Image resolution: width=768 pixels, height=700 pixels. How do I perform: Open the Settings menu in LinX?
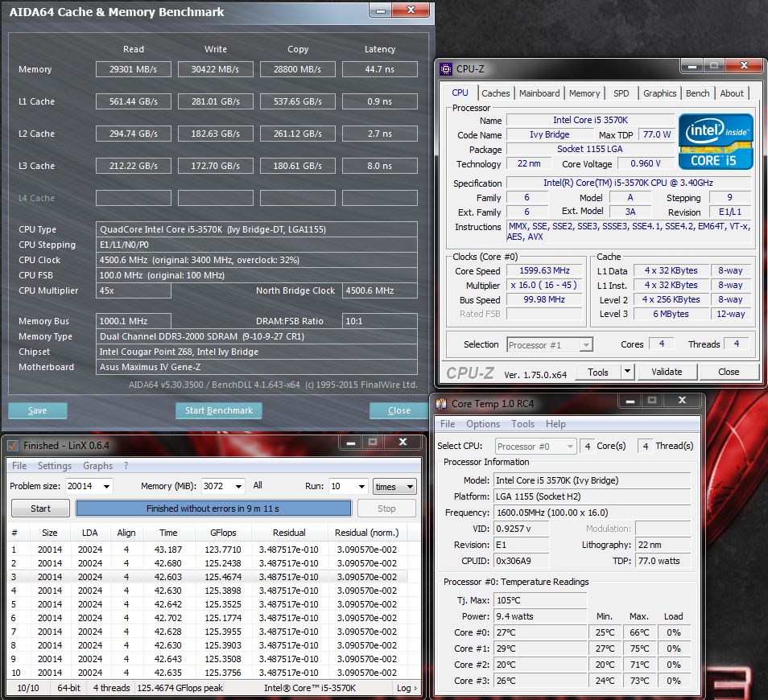(55, 466)
